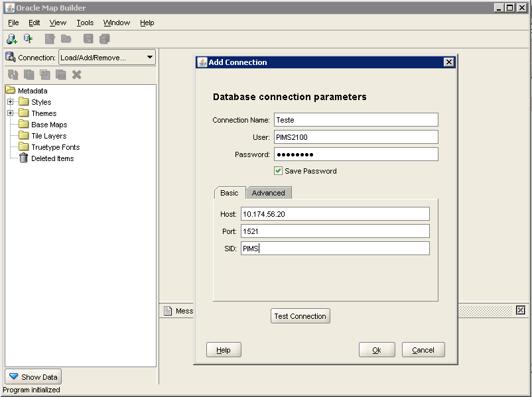Click the load connection toolbar icon
532x397 pixels.
tap(28, 38)
